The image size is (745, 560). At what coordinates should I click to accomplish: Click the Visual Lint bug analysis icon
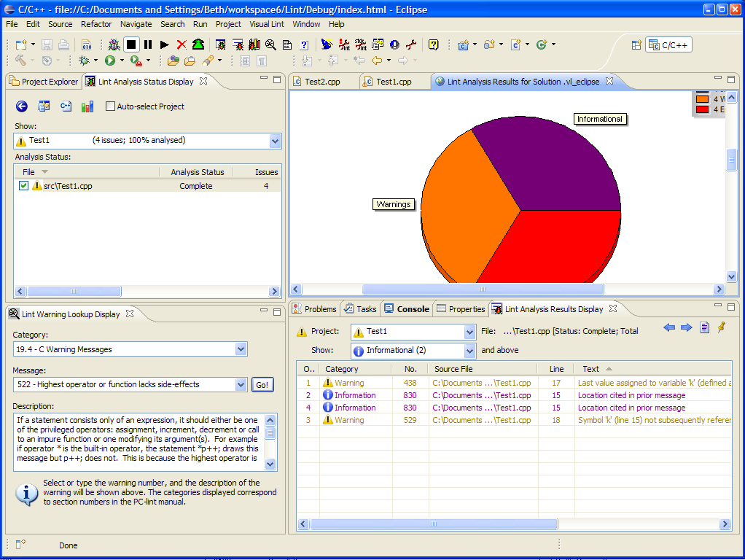[x=114, y=44]
